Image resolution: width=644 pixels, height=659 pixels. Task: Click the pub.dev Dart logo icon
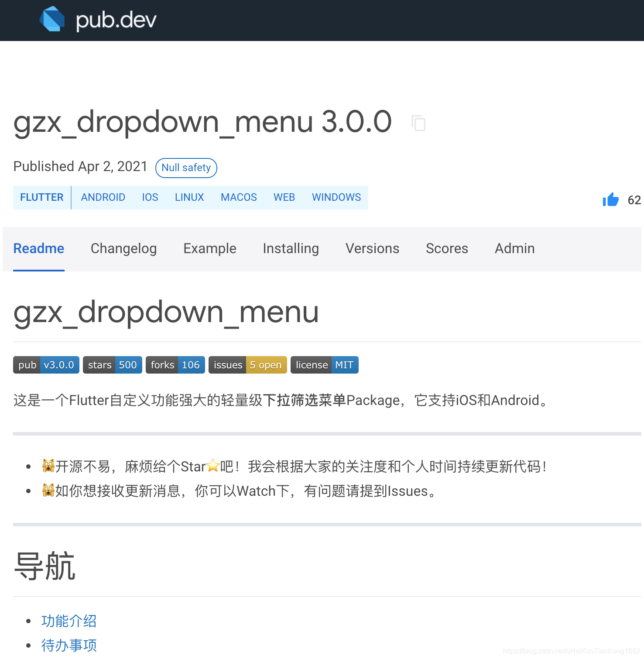pyautogui.click(x=52, y=19)
